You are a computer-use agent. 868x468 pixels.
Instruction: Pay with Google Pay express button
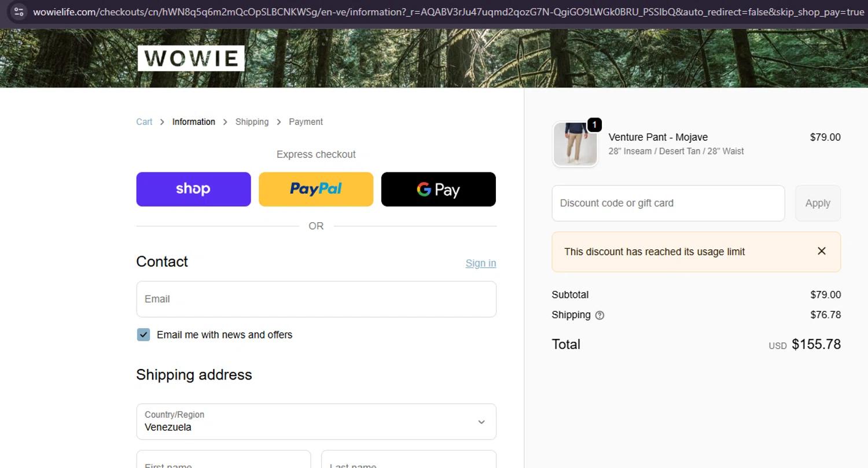coord(438,189)
